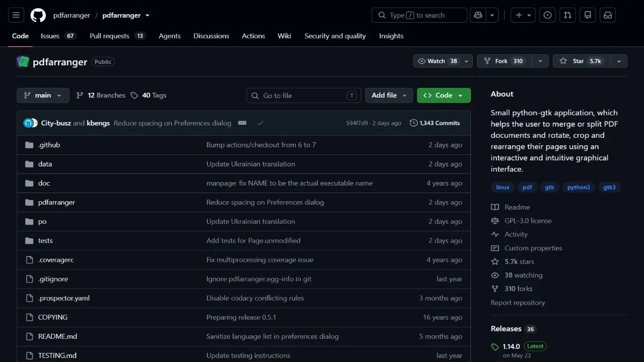Open the doc folder

click(x=44, y=183)
